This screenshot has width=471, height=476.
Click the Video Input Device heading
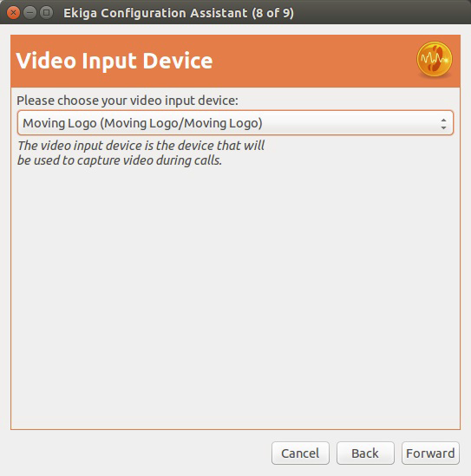point(114,61)
